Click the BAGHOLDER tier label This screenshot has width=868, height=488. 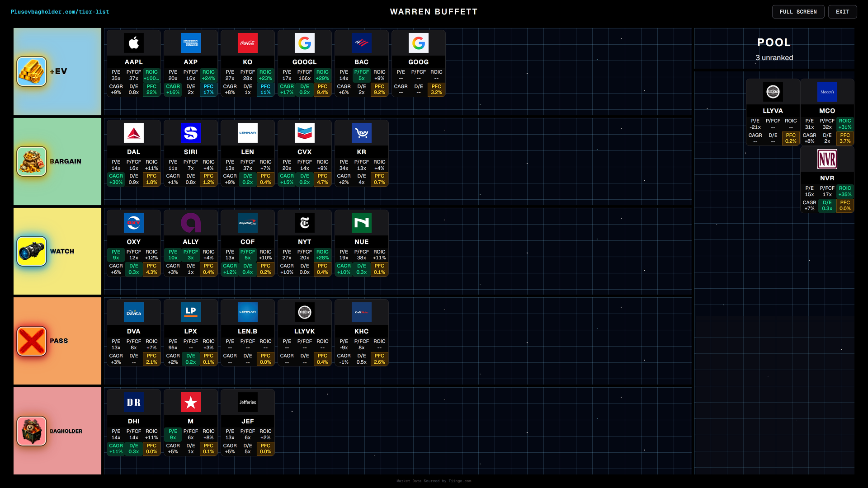point(66,431)
